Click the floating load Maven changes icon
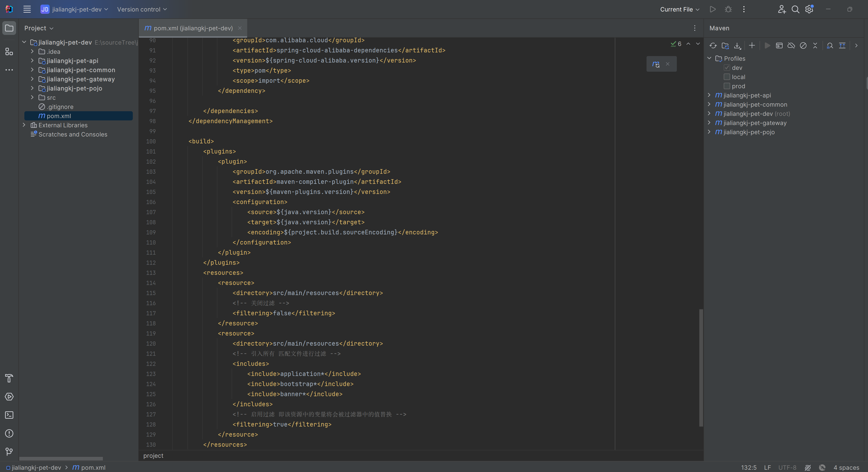This screenshot has height=472, width=868. pos(656,64)
